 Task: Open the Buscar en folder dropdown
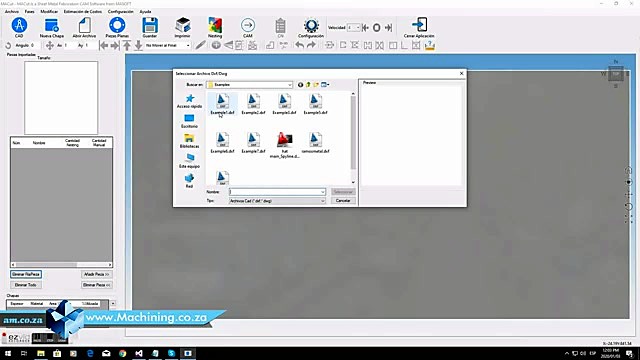289,85
